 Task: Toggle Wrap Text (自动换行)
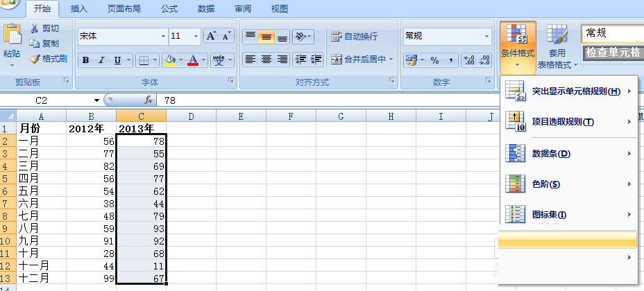click(x=354, y=36)
